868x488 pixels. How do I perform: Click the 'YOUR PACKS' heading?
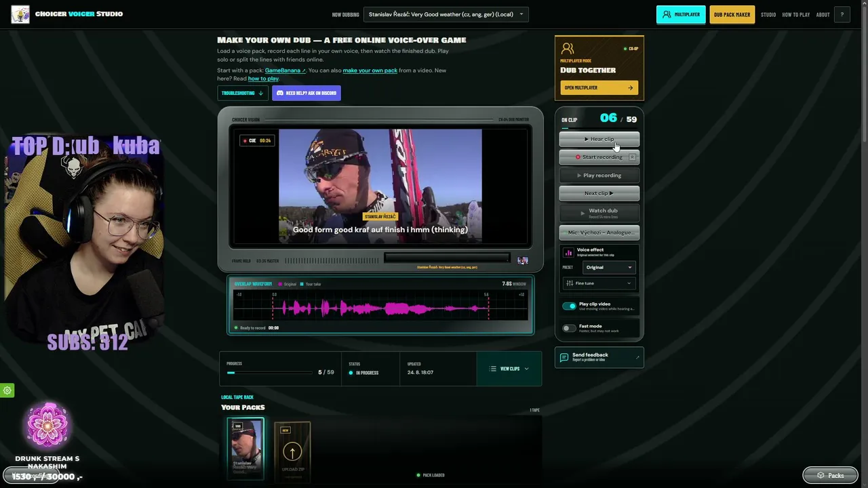click(x=243, y=407)
